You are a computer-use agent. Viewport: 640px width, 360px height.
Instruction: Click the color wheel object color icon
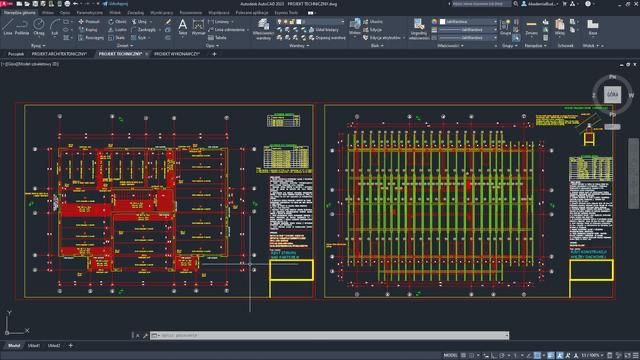pyautogui.click(x=434, y=22)
